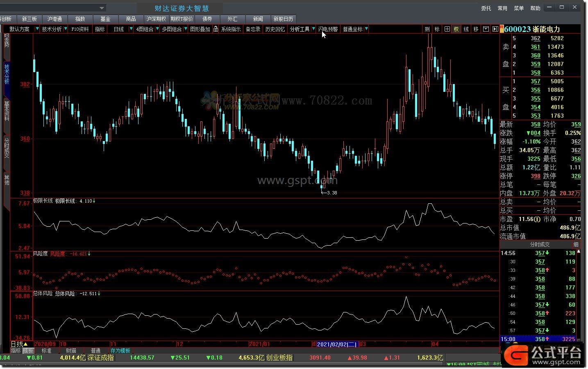
Task: Click the 线 draw line icon
Action: coord(466,29)
